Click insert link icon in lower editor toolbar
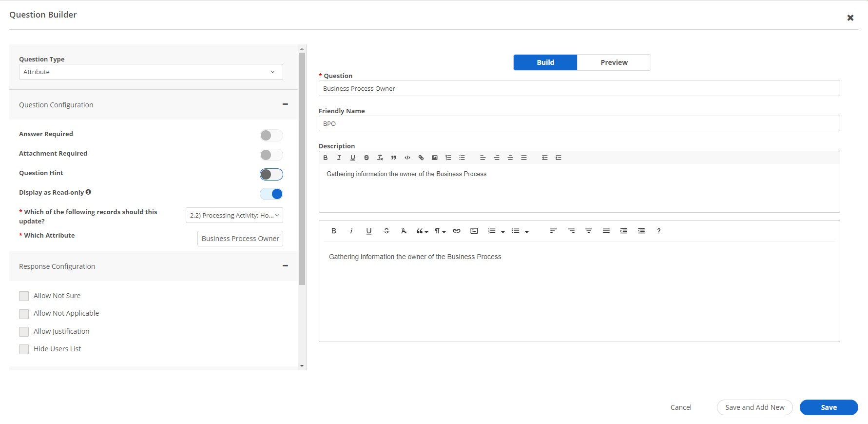 pos(457,231)
